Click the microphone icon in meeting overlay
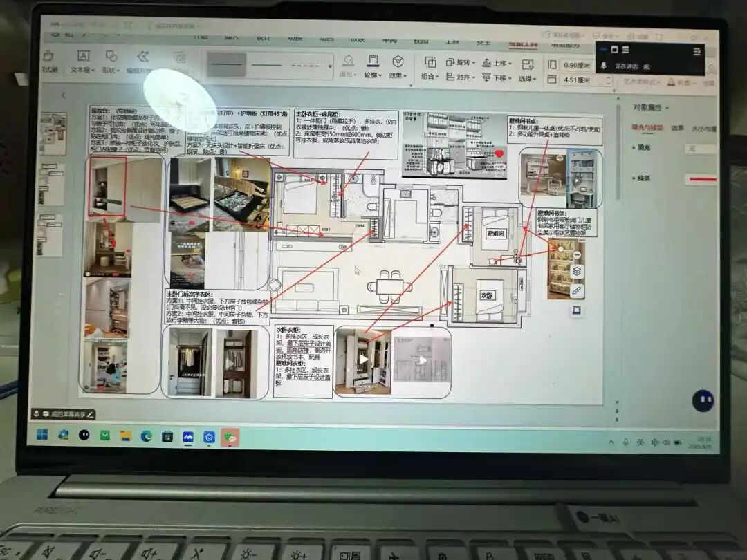The width and height of the screenshot is (747, 560). pyautogui.click(x=604, y=66)
